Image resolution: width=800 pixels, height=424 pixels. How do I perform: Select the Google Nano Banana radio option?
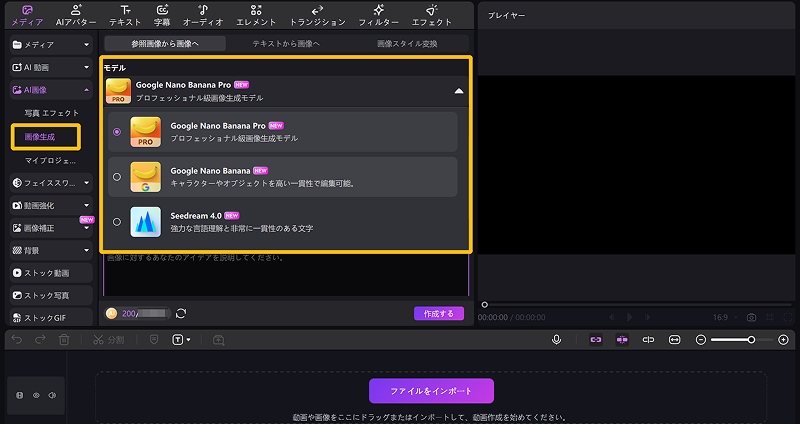(x=117, y=177)
